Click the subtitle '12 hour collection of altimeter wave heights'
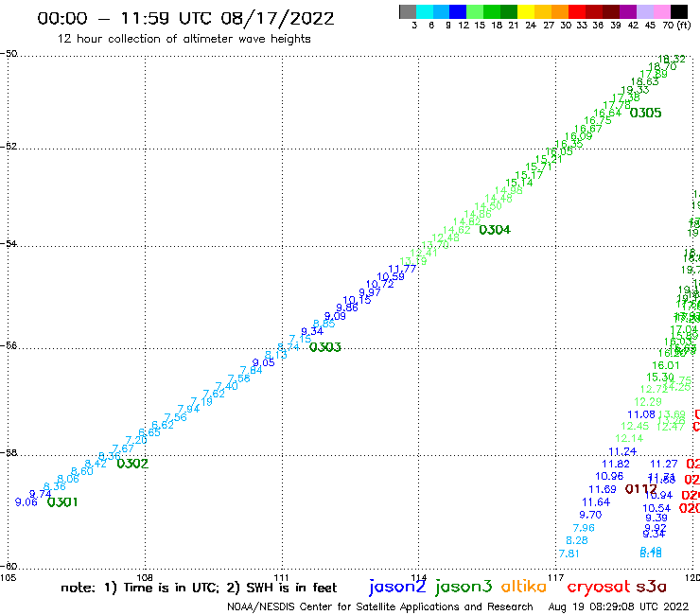This screenshot has height=615, width=700. [x=184, y=39]
